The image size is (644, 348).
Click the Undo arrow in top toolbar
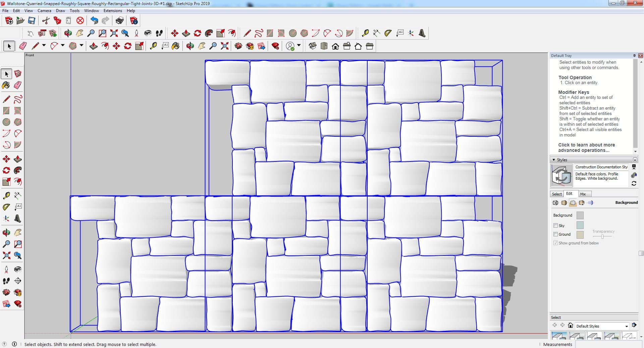coord(94,21)
